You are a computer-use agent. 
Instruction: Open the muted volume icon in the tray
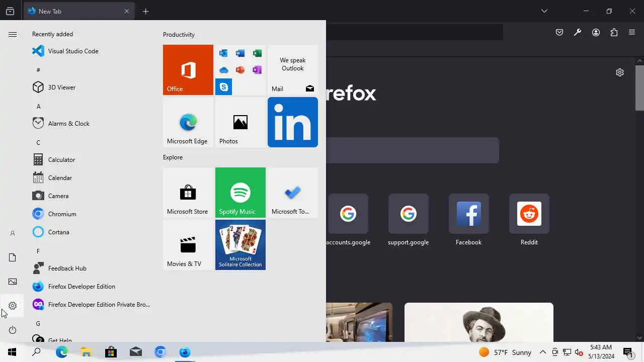point(579,352)
